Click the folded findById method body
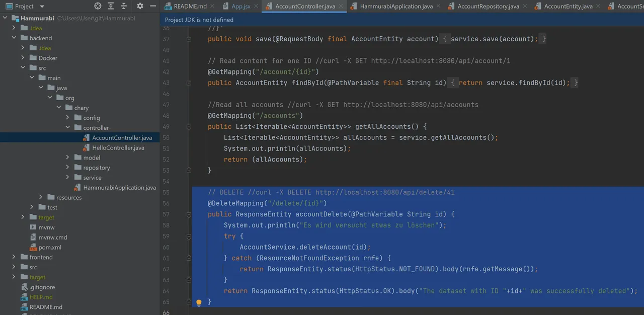 pyautogui.click(x=514, y=83)
